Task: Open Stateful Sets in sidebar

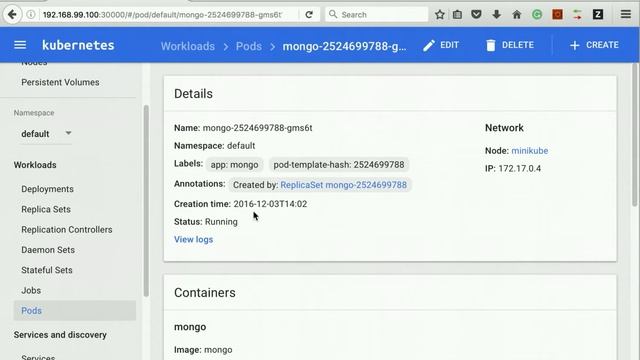Action: (x=47, y=270)
